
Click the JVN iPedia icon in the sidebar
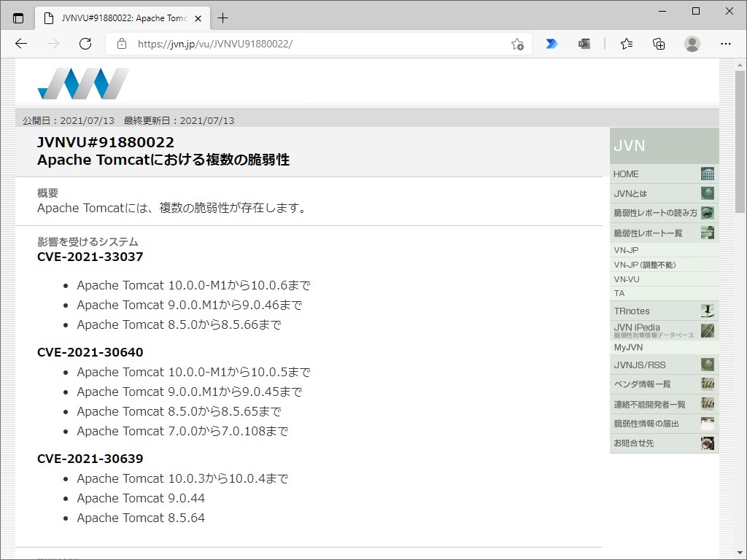[707, 330]
